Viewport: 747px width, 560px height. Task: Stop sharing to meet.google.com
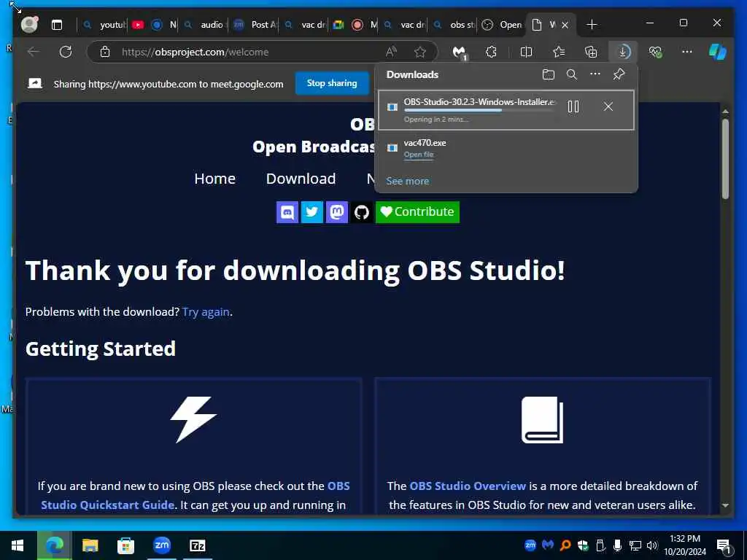tap(332, 83)
